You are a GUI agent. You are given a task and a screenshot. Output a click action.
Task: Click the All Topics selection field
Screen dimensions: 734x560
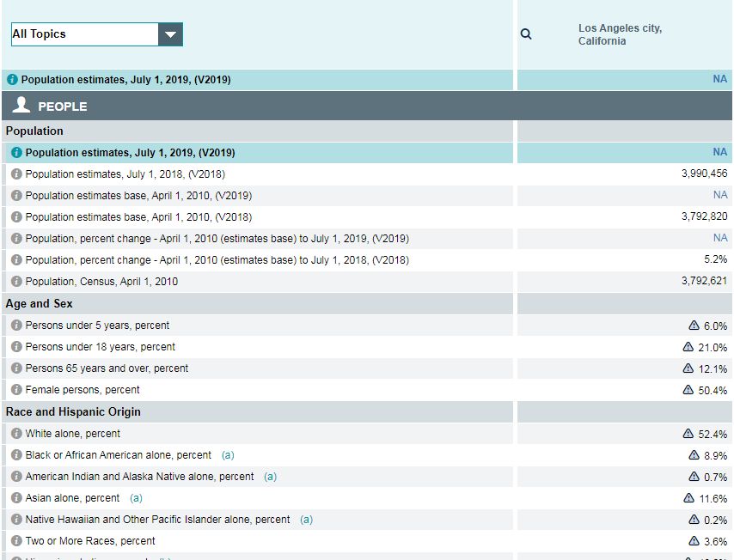(84, 34)
